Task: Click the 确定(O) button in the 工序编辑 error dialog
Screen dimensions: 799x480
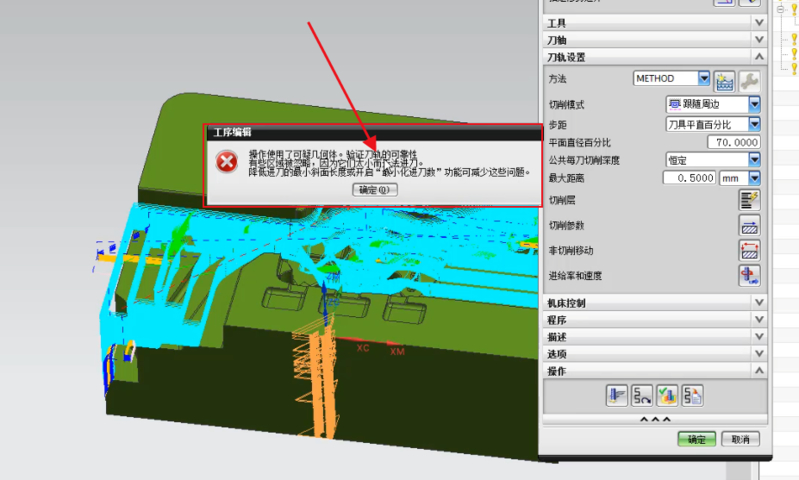Action: click(375, 190)
